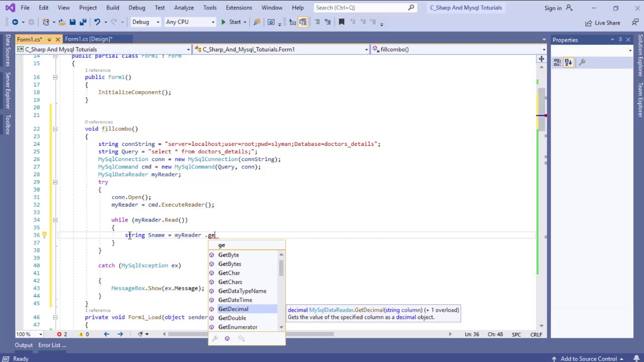Toggle the extension methods filter in IntelliSense

click(242, 339)
